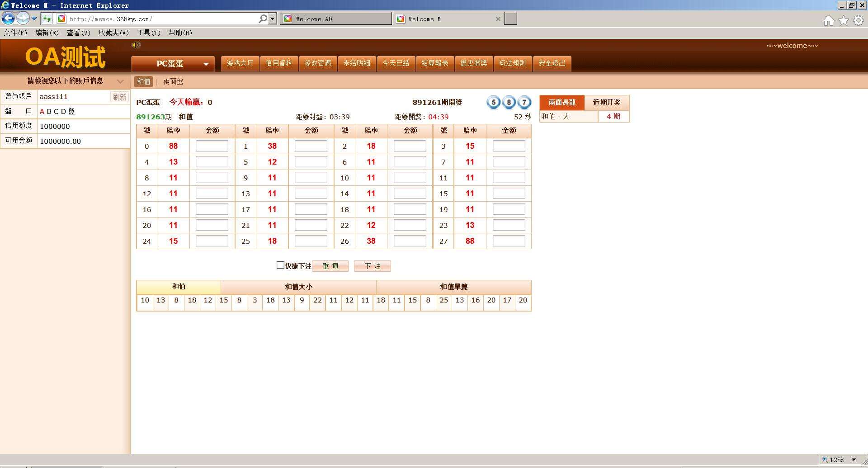Switch to the Welcome AD tab
This screenshot has height=468, width=868.
(x=336, y=19)
